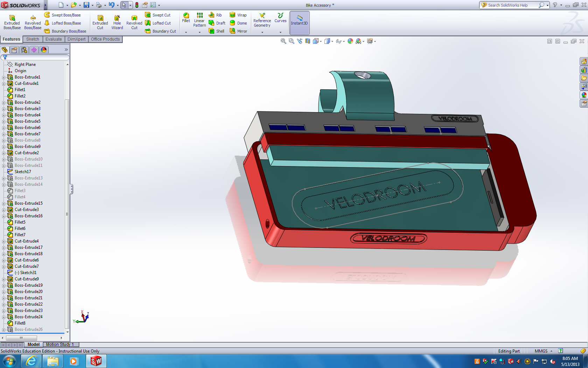Select Sketch17 in the feature tree

(x=23, y=172)
